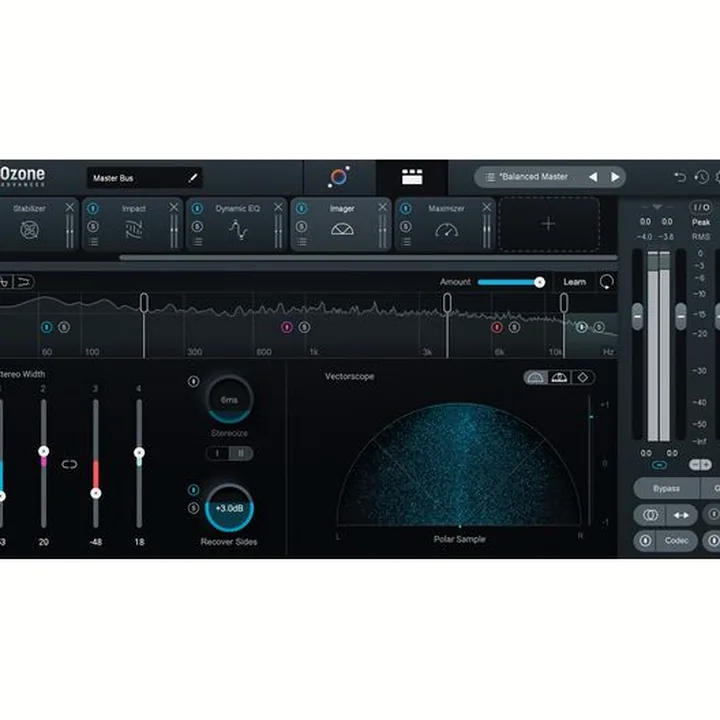Remove the Imager module with its X
Viewport: 720px width, 720px height.
(382, 208)
